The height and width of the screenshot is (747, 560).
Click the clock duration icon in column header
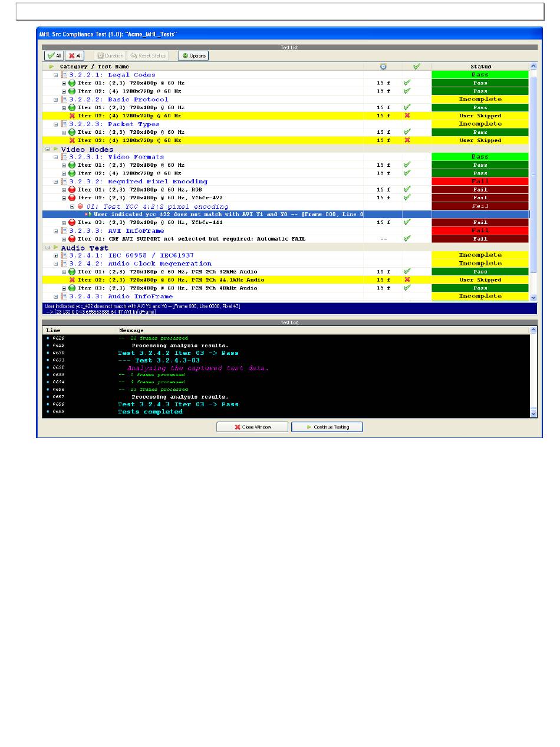coord(383,67)
